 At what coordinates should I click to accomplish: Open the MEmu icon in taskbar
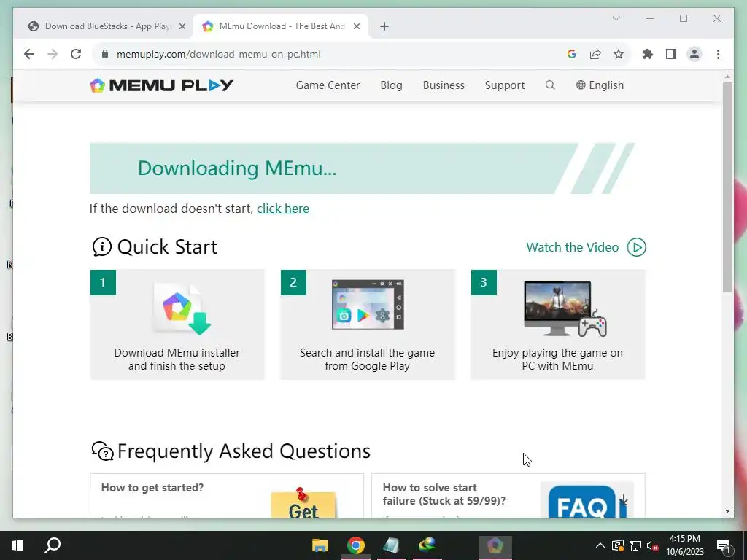pyautogui.click(x=495, y=545)
